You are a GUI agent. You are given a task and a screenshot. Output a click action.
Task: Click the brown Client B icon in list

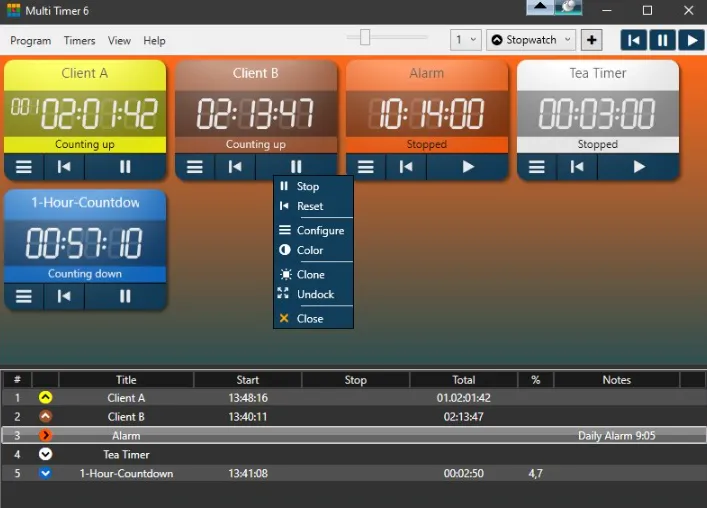(x=45, y=416)
